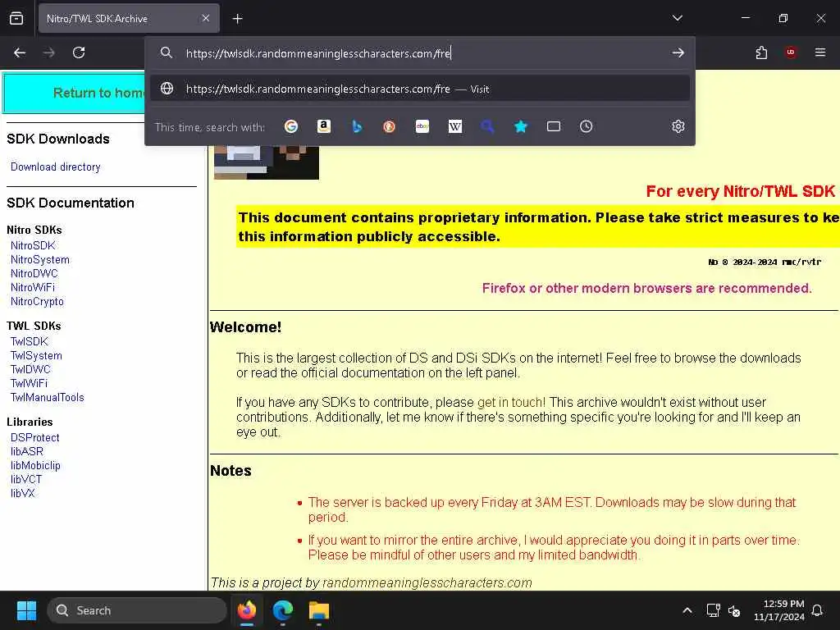
Task: Open the Download directory link
Action: [x=56, y=167]
